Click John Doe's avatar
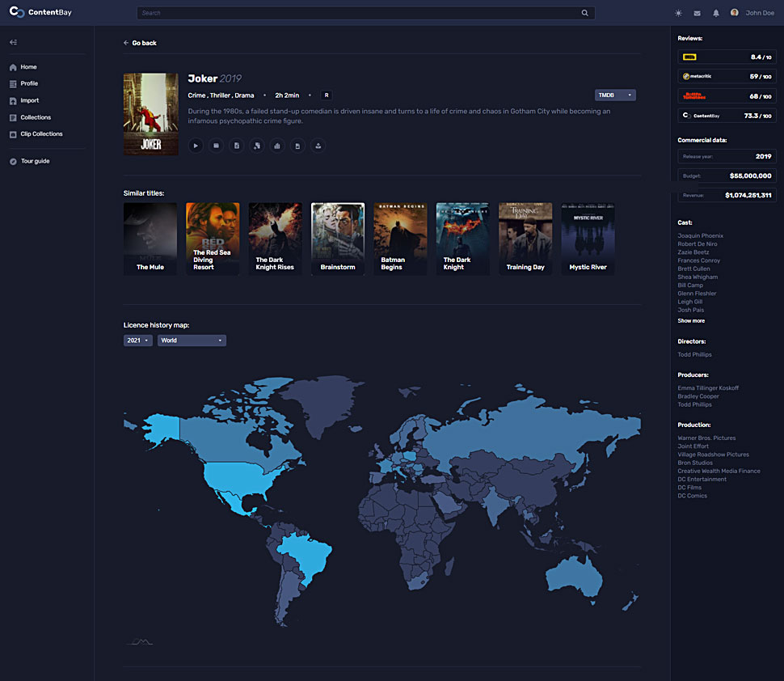784x681 pixels. 734,12
